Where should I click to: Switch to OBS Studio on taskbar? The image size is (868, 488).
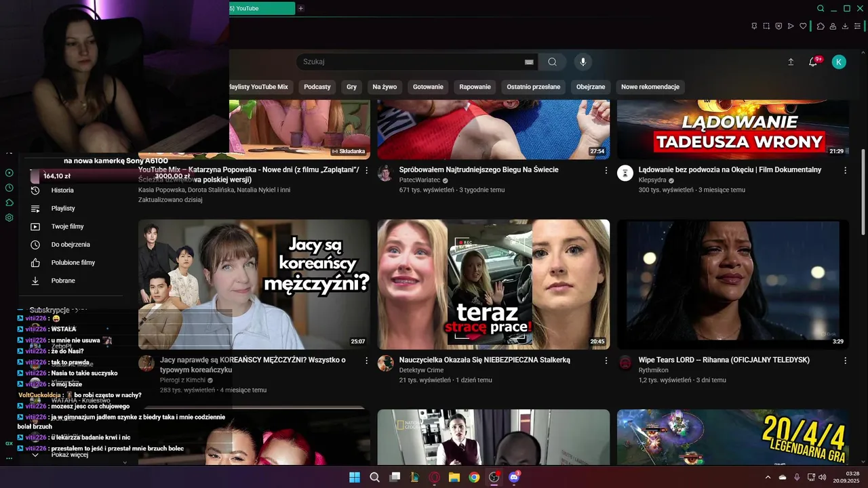[494, 477]
